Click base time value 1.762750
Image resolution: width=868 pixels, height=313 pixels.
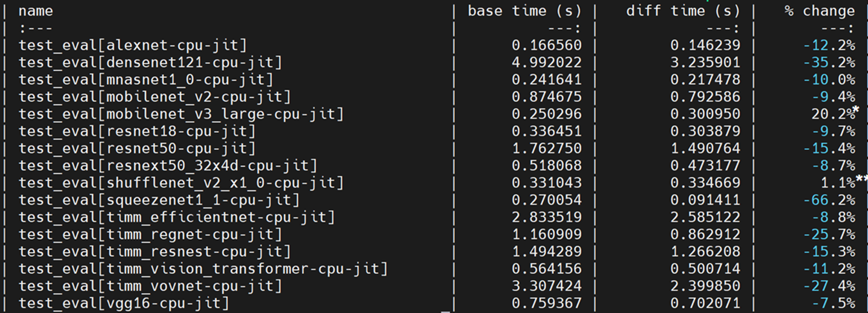546,149
